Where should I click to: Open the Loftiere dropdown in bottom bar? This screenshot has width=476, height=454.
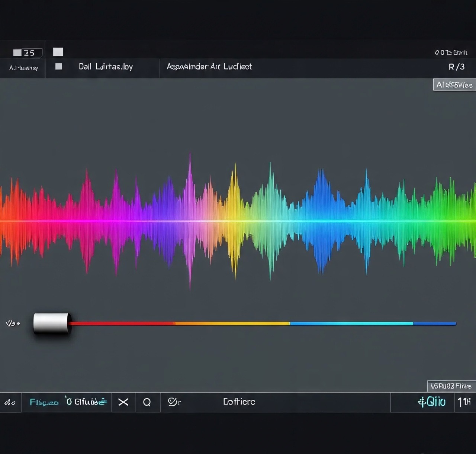239,402
